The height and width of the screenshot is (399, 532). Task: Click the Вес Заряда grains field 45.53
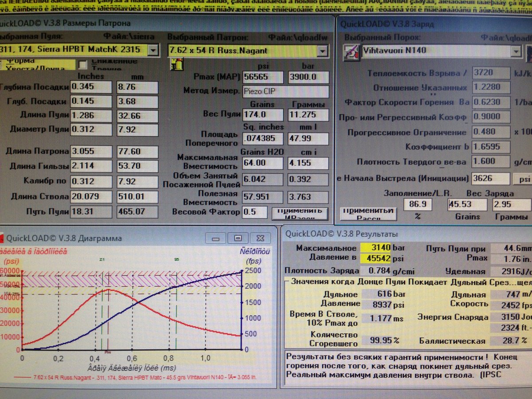(x=468, y=204)
